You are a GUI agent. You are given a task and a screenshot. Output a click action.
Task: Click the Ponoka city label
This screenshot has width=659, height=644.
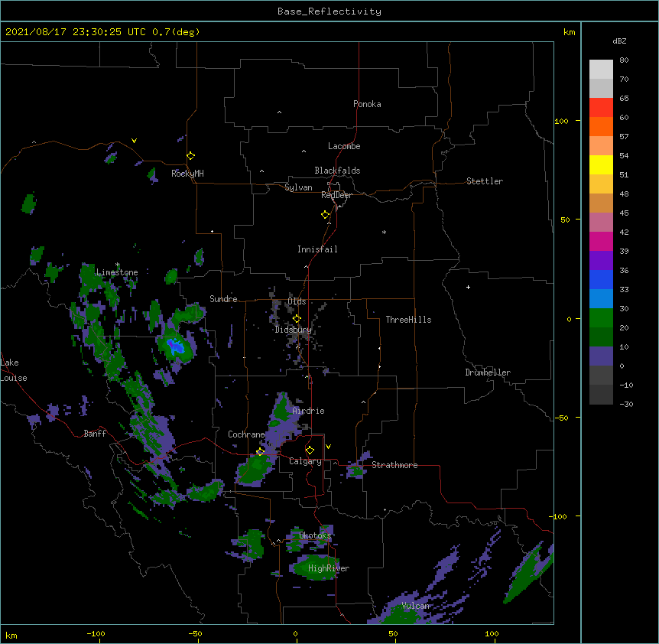click(367, 104)
